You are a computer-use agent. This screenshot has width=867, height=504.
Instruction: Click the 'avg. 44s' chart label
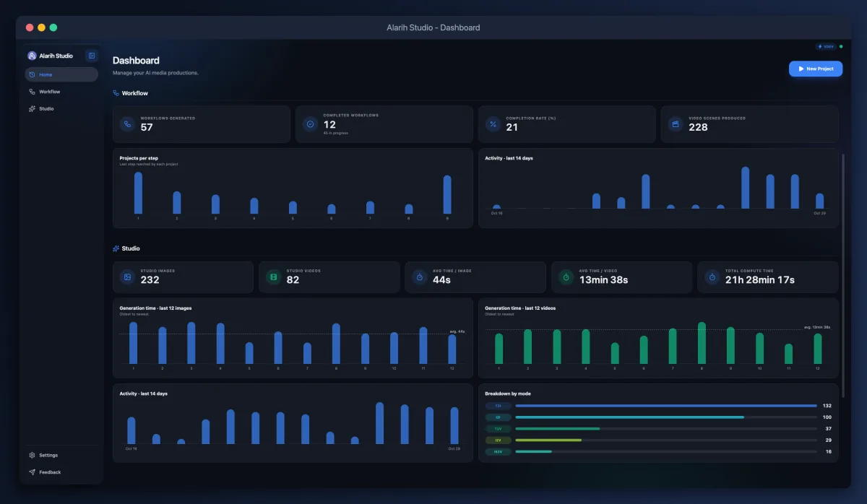tap(457, 331)
